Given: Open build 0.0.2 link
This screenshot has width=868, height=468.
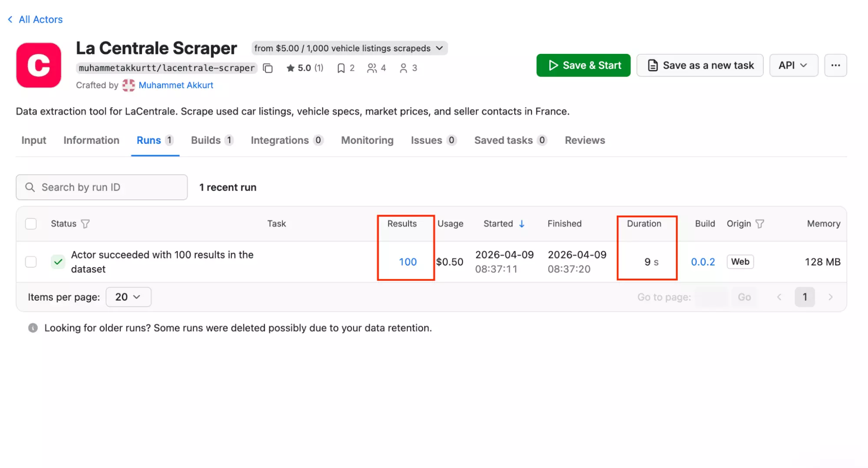Looking at the screenshot, I should click(703, 262).
